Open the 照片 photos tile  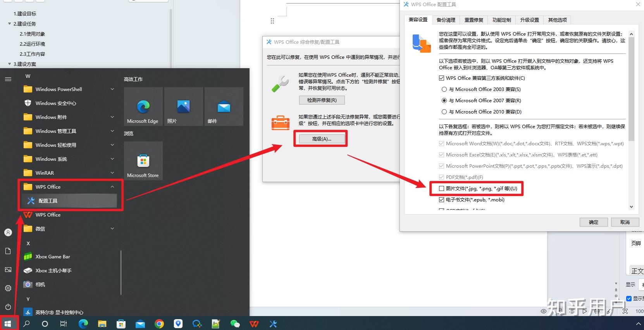[x=183, y=106]
